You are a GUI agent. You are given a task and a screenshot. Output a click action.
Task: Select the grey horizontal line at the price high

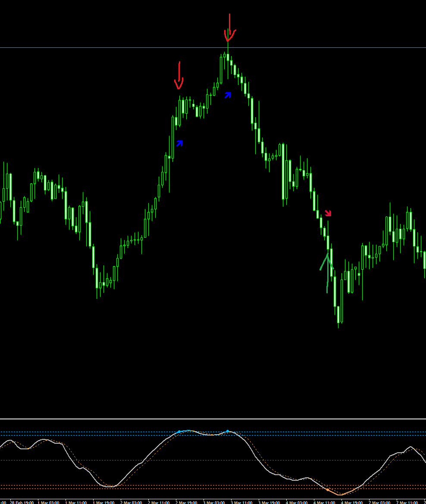213,47
